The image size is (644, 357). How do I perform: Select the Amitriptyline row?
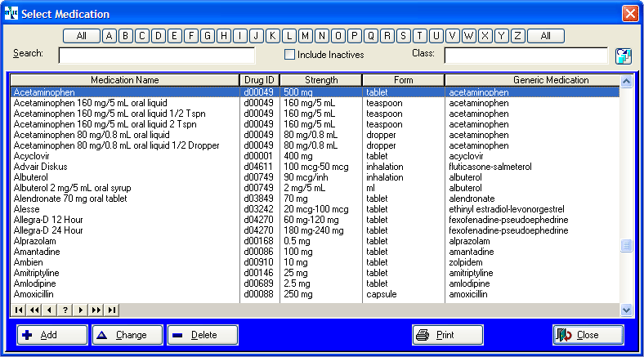(315, 274)
